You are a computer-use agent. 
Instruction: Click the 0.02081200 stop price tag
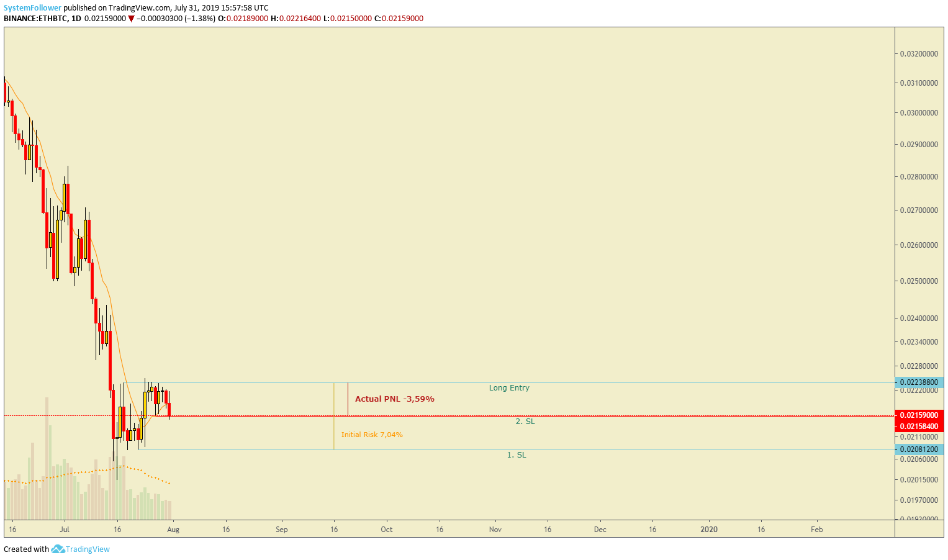[919, 449]
